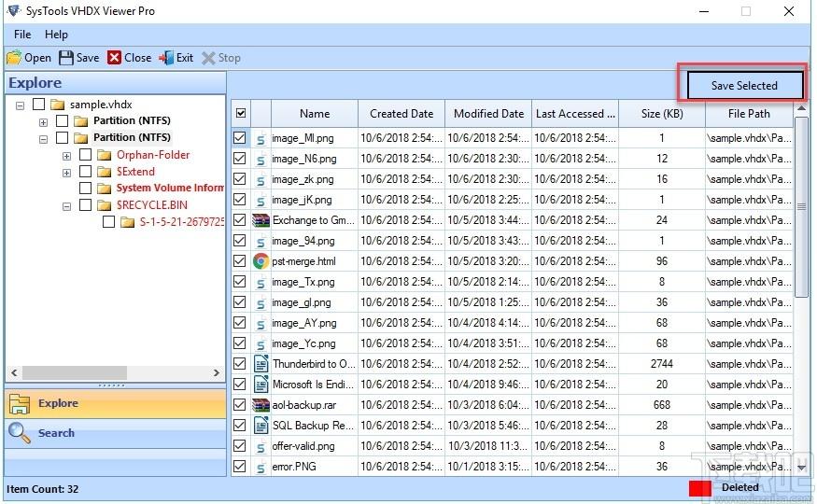This screenshot has width=817, height=504.
Task: Expand the first Partition (NTFS) node
Action: [x=43, y=122]
